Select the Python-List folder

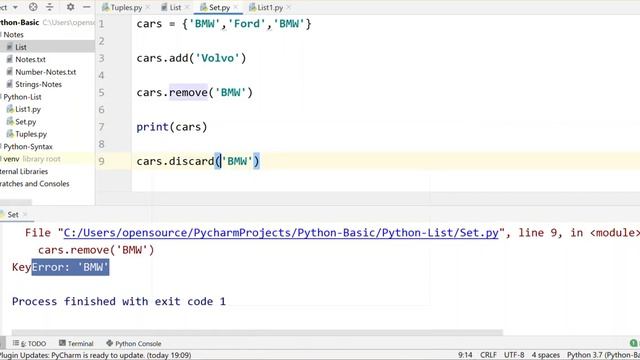coord(22,97)
